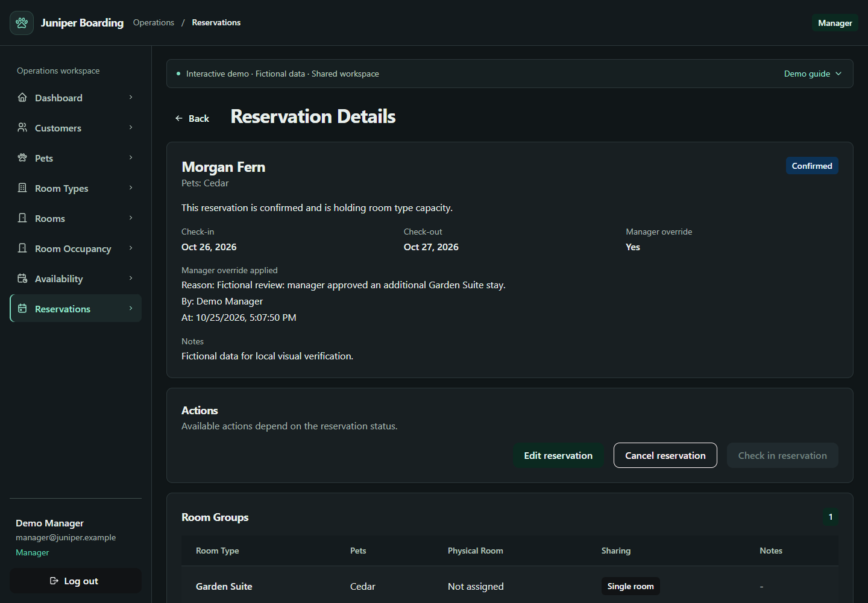The width and height of the screenshot is (868, 603).
Task: Click the Oct 26, 2026 check-in date
Action: point(209,247)
